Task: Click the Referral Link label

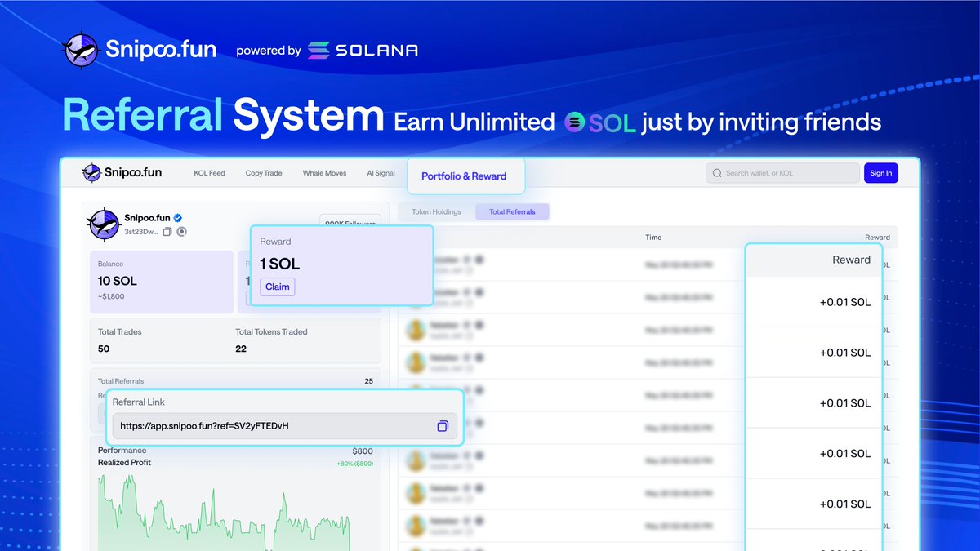Action: [x=139, y=402]
